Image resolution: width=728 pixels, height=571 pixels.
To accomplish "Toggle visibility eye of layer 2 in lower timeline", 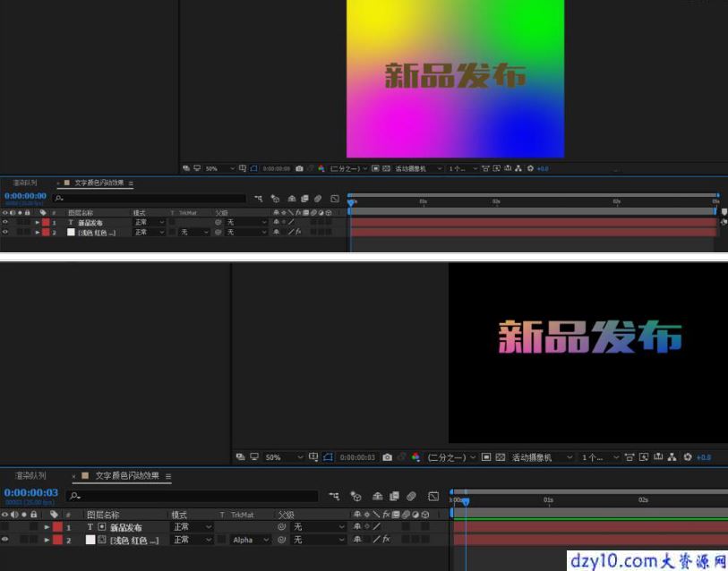I will [5, 540].
